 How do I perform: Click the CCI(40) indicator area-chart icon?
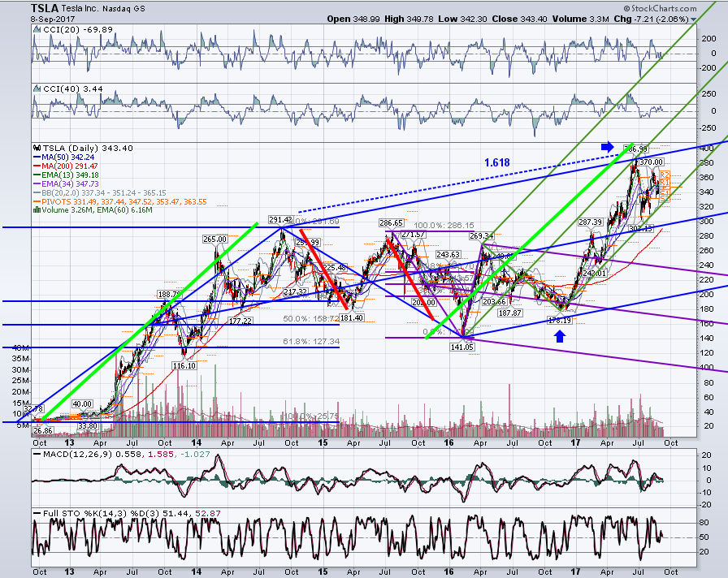click(x=37, y=88)
